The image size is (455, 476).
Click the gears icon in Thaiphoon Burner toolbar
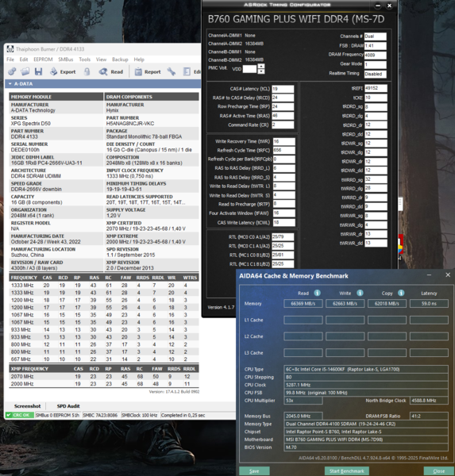pos(12,71)
